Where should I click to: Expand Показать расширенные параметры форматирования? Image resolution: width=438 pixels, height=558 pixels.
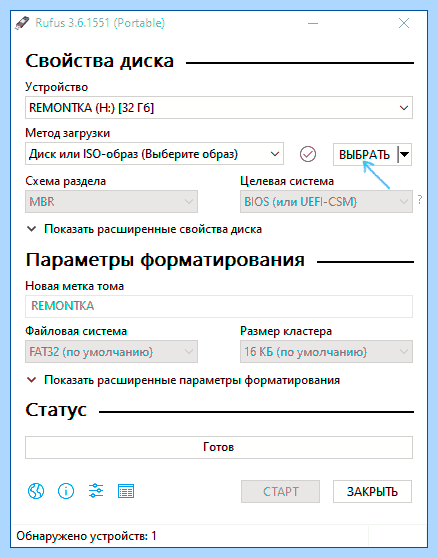click(184, 380)
